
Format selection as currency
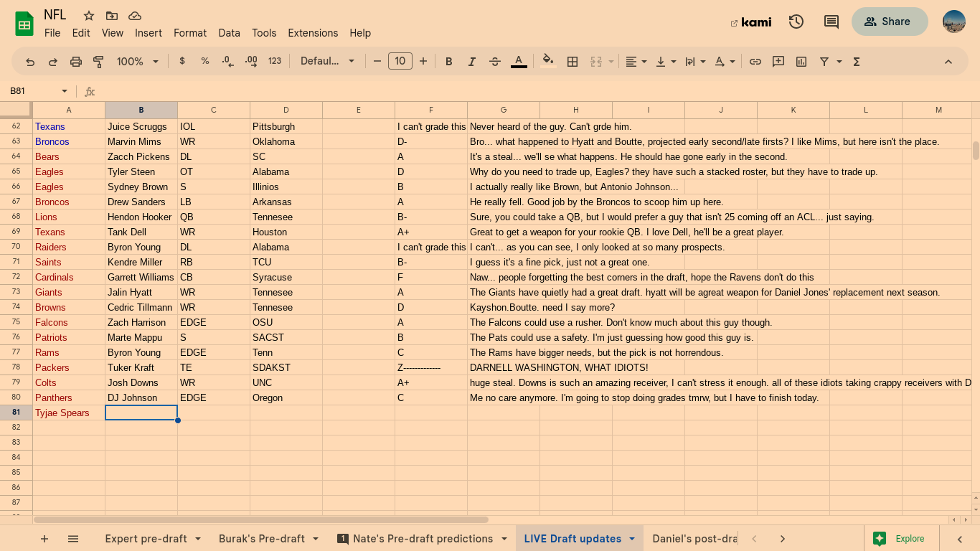(x=182, y=62)
